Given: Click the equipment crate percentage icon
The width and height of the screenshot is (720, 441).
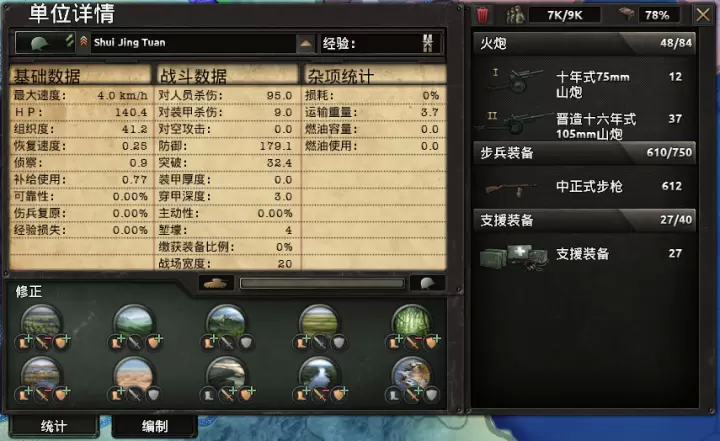Looking at the screenshot, I should pyautogui.click(x=625, y=14).
